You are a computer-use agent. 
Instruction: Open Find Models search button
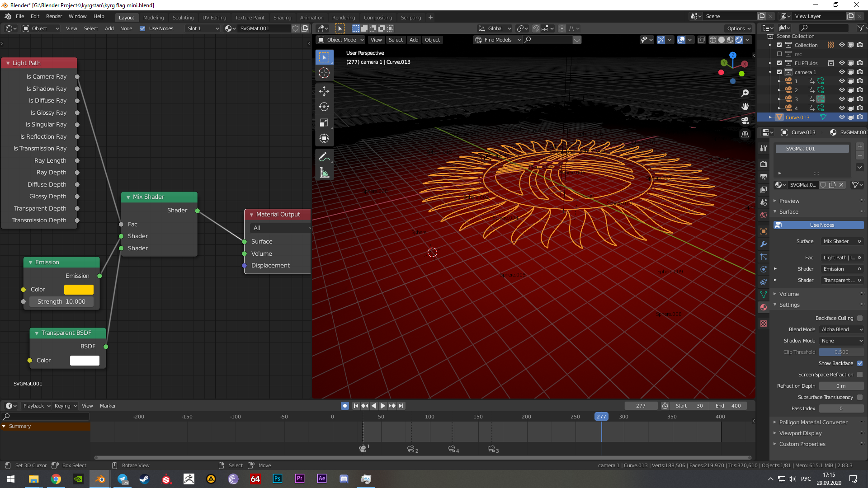pos(498,40)
